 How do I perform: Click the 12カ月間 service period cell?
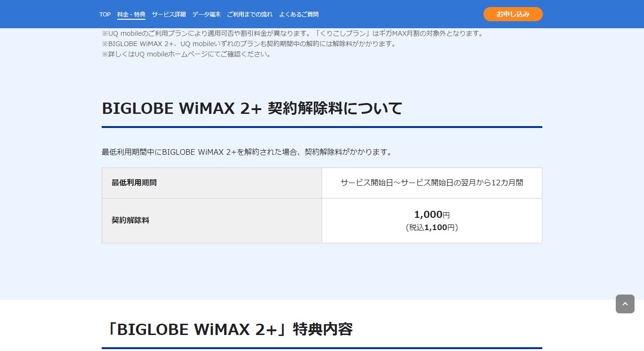click(x=431, y=183)
